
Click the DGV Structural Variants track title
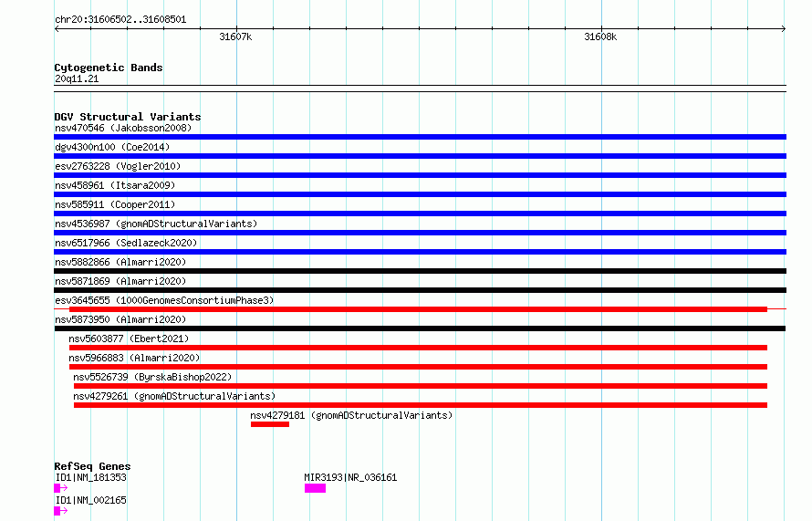pos(128,117)
